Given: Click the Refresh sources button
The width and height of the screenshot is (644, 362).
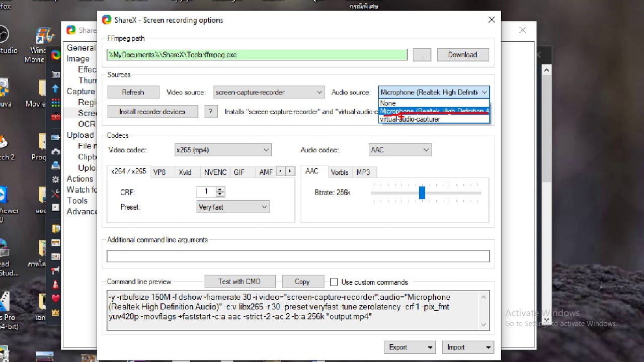Looking at the screenshot, I should [x=133, y=93].
